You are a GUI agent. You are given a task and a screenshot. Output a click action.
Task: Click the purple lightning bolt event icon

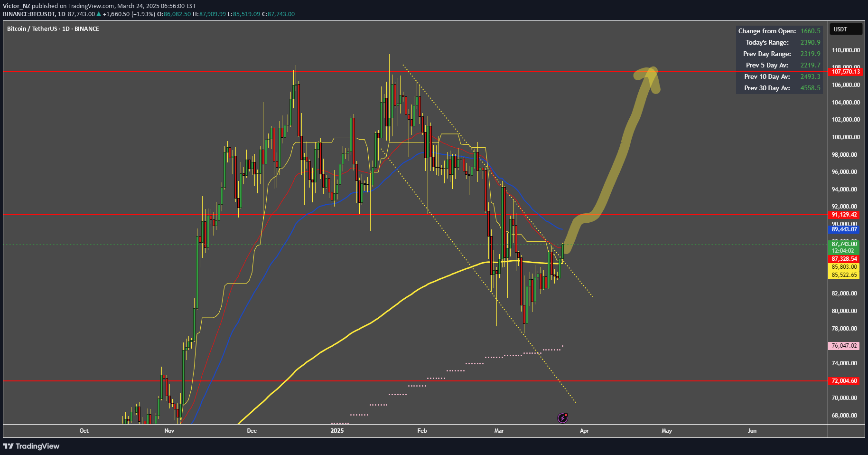[562, 418]
